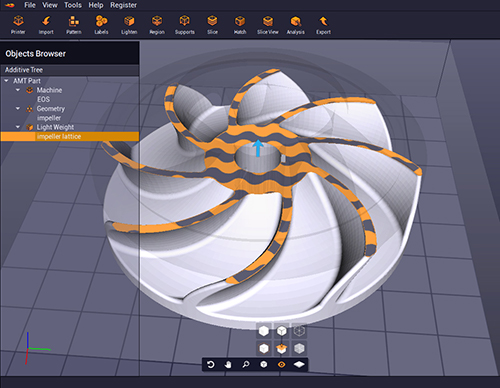The image size is (500, 388).
Task: Click the reset view rotation button
Action: pos(211,365)
